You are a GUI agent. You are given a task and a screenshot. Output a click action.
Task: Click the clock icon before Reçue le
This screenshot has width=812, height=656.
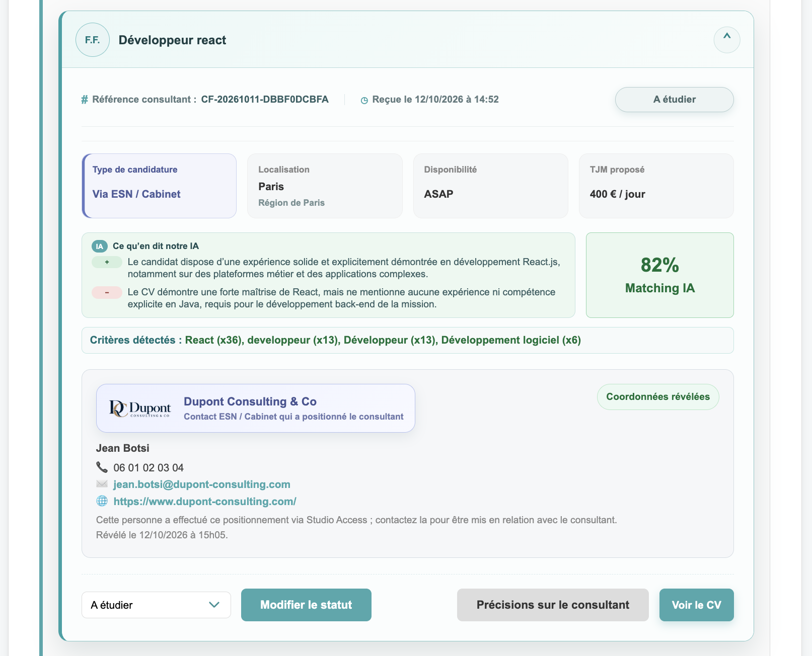coord(364,100)
